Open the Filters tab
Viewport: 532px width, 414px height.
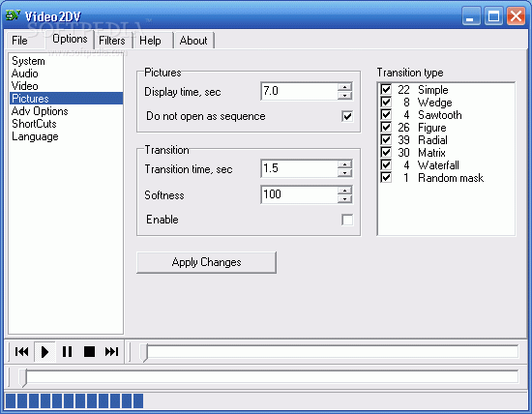tap(112, 41)
